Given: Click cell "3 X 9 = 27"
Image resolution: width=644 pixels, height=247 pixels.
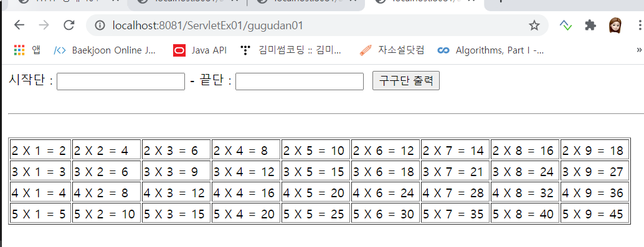Looking at the screenshot, I should [x=595, y=170].
